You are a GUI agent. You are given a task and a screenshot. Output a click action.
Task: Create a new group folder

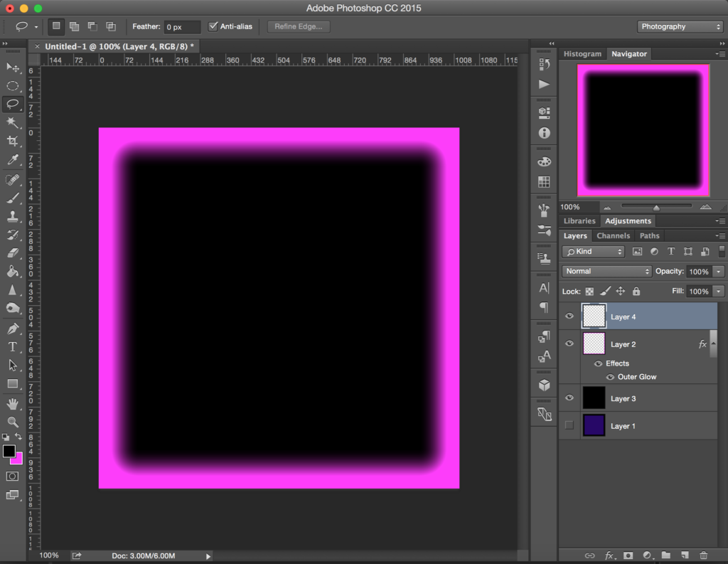pyautogui.click(x=665, y=555)
